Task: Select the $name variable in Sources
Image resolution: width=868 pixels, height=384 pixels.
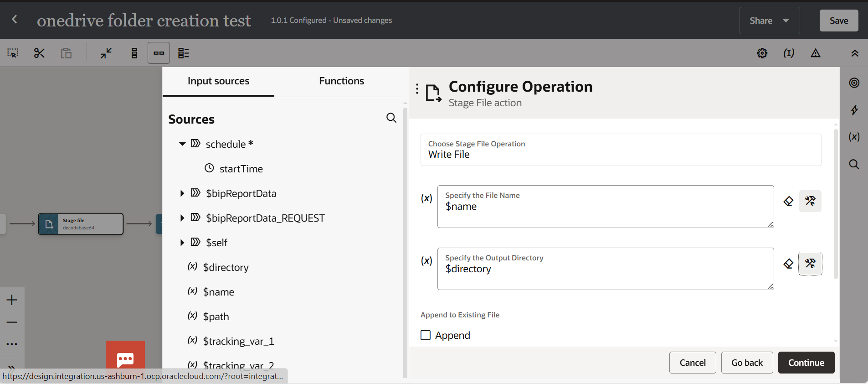Action: point(218,292)
